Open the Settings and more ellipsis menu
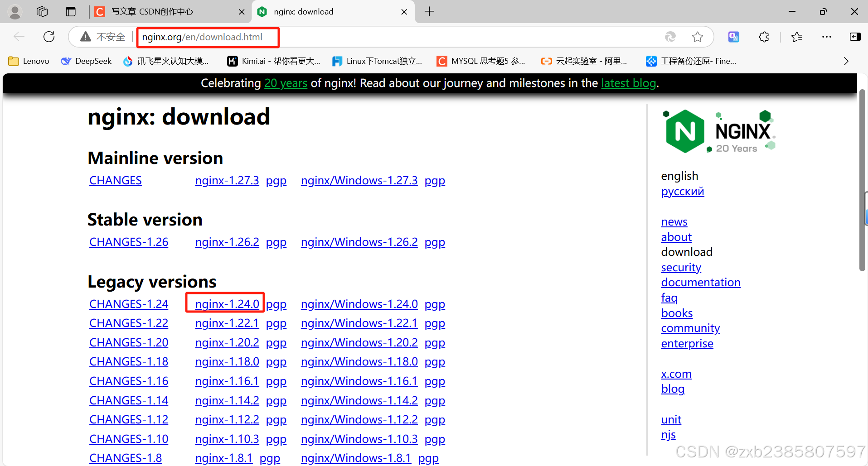Viewport: 868px width, 466px height. coord(827,37)
